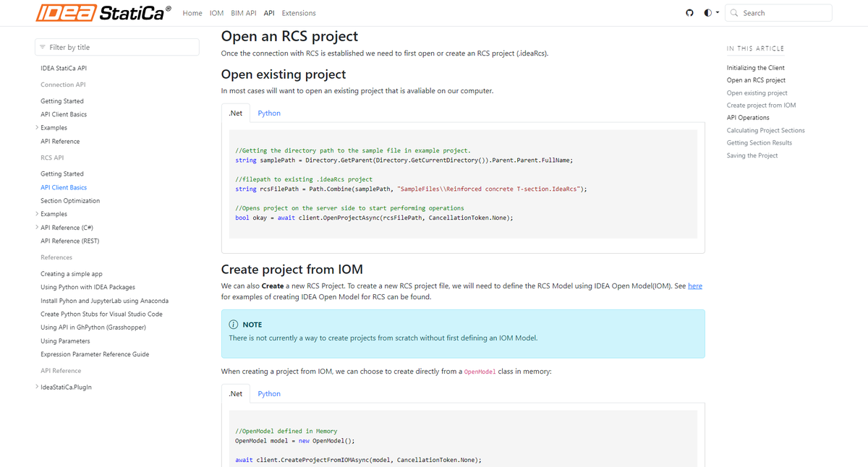Viewport: 868px width, 467px height.
Task: Click the filter icon in the Filter by title box
Action: tap(43, 46)
